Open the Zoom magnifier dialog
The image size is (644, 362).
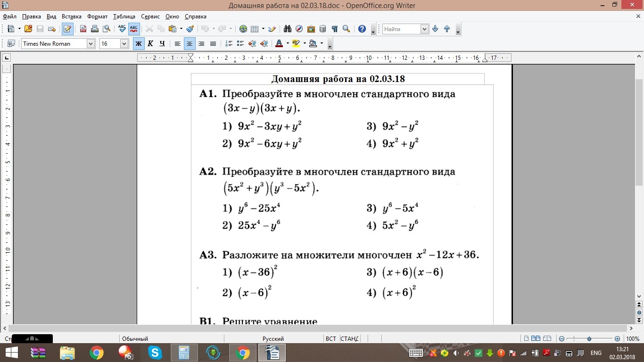346,29
